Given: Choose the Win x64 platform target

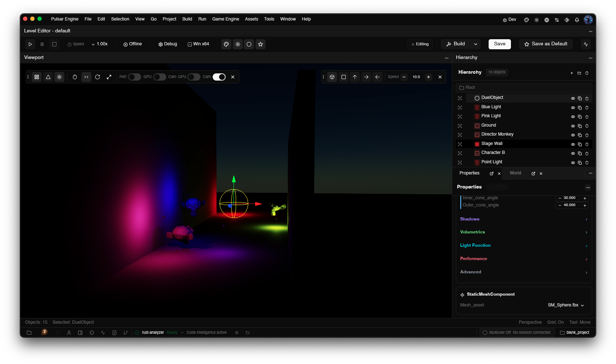Looking at the screenshot, I should coord(198,44).
